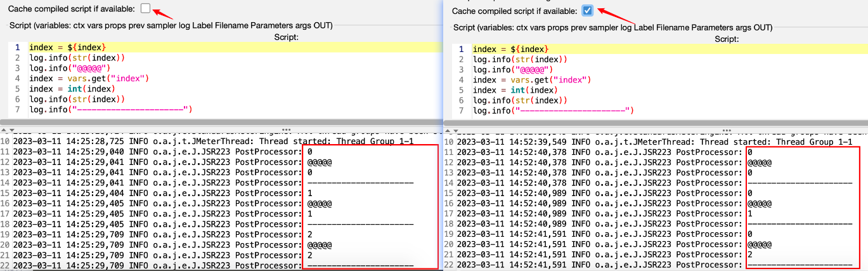Select right log line 21 showing value 2
This screenshot has height=271, width=868.
604,254
